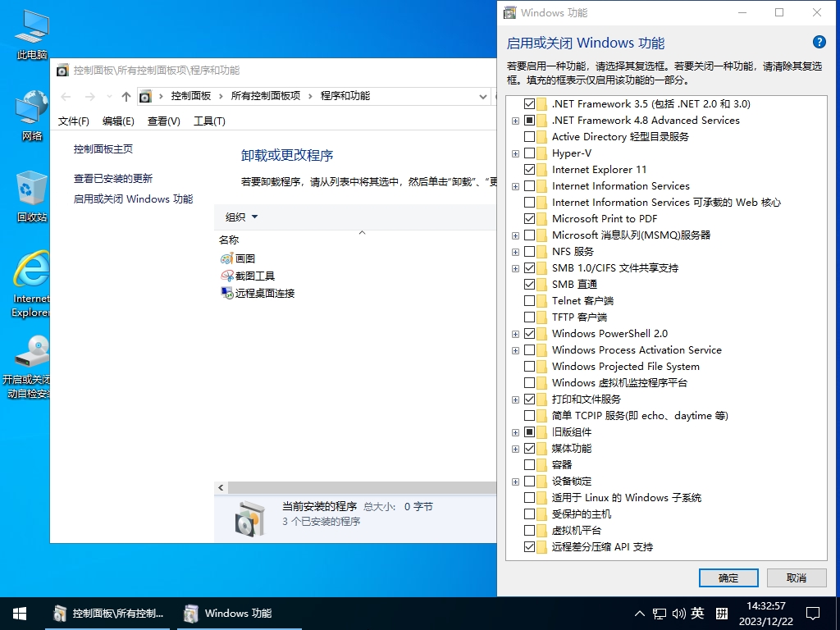Open the 控制面板主页 link
Viewport: 840px width, 630px height.
(x=103, y=149)
